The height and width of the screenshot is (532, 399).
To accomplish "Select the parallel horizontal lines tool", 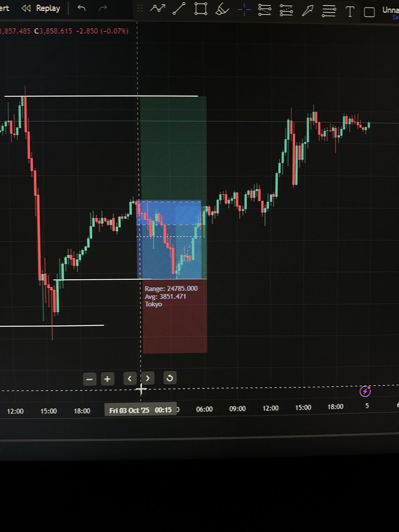I will tap(329, 11).
